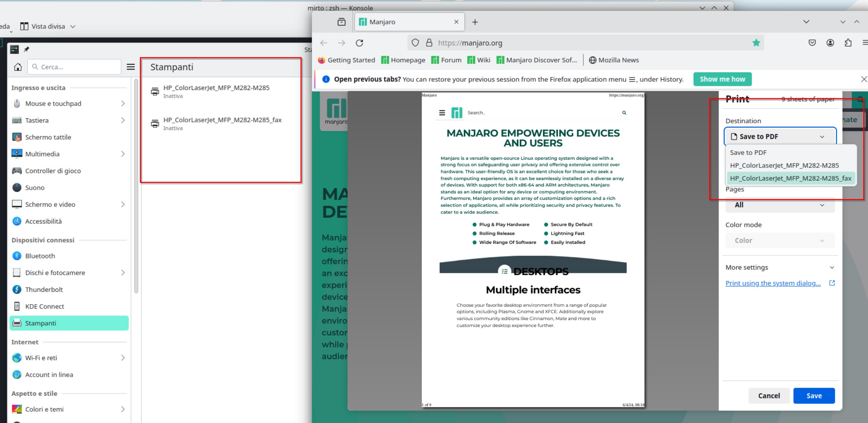Open the Pages dropdown set to All
The width and height of the screenshot is (868, 423).
pos(780,205)
